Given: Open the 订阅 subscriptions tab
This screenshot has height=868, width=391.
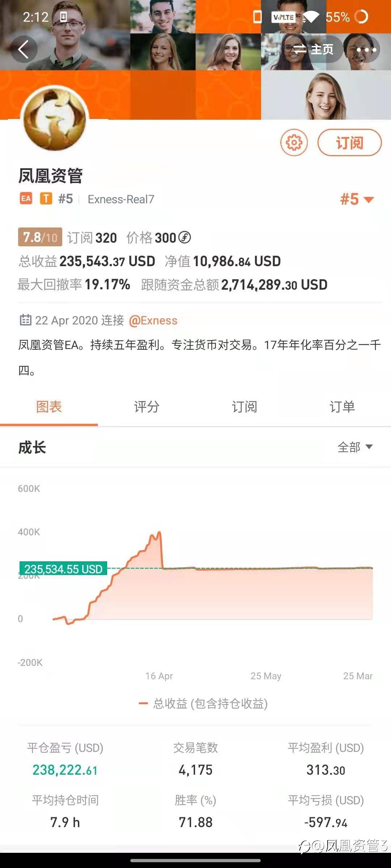Looking at the screenshot, I should tap(244, 407).
